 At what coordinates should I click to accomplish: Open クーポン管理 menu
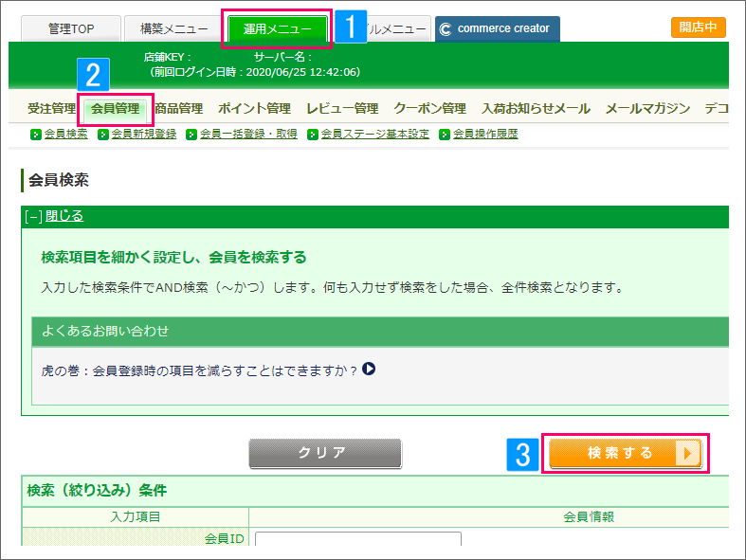point(429,108)
